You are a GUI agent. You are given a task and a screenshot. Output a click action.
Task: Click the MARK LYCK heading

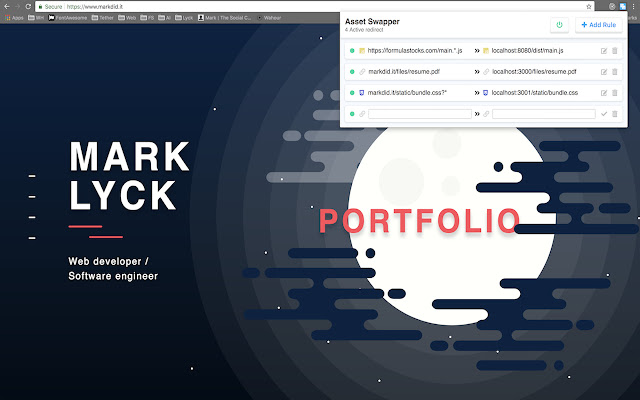pos(129,176)
